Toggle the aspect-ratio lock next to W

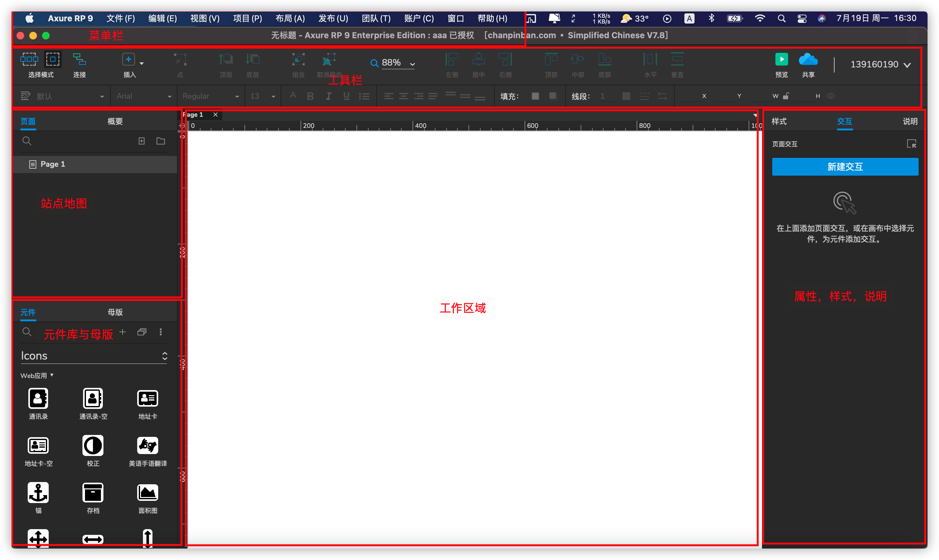[787, 96]
